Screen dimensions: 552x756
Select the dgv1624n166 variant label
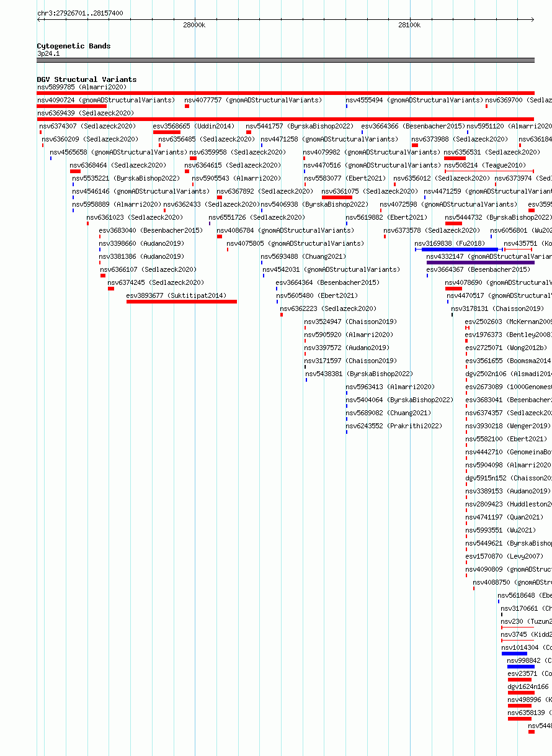click(x=528, y=686)
